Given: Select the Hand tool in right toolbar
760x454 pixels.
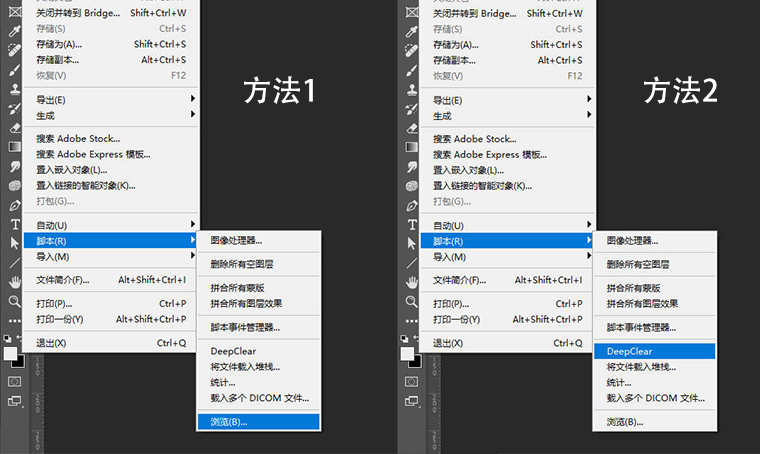Looking at the screenshot, I should [411, 281].
